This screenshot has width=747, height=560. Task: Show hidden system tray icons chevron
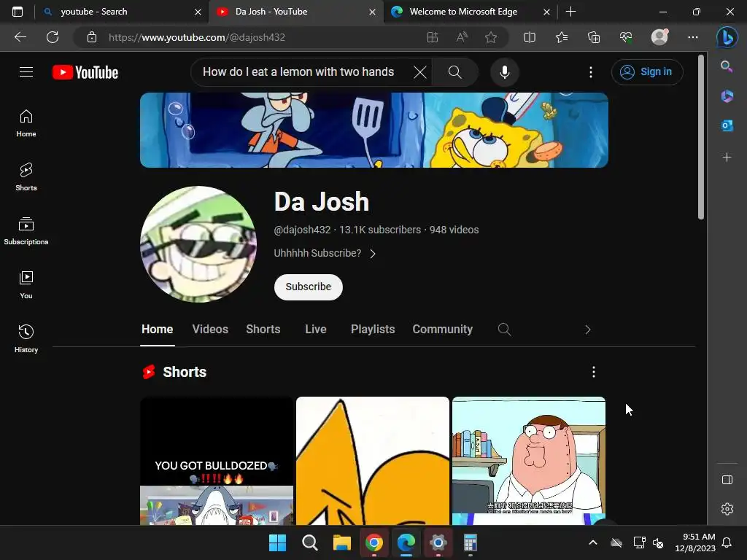click(593, 542)
